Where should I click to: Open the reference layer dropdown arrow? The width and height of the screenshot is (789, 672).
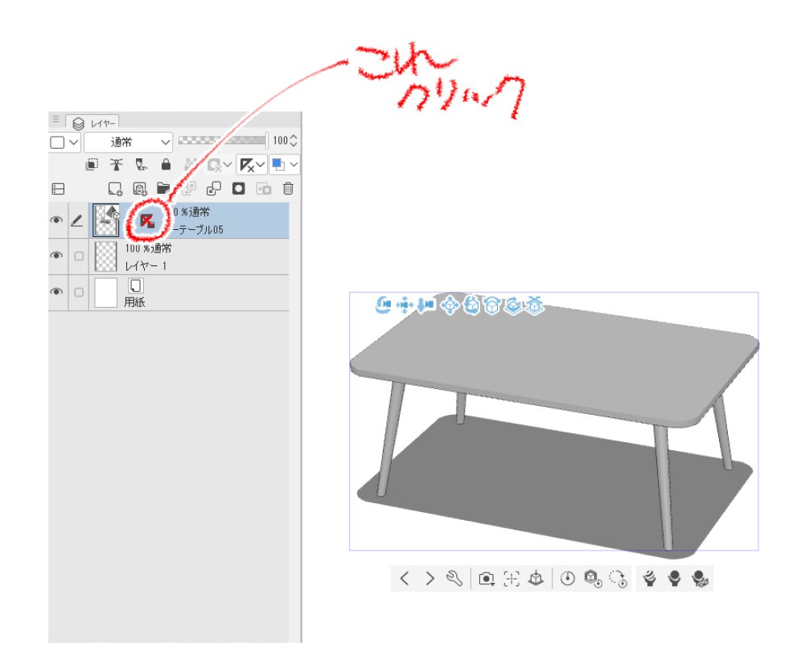coord(262,166)
